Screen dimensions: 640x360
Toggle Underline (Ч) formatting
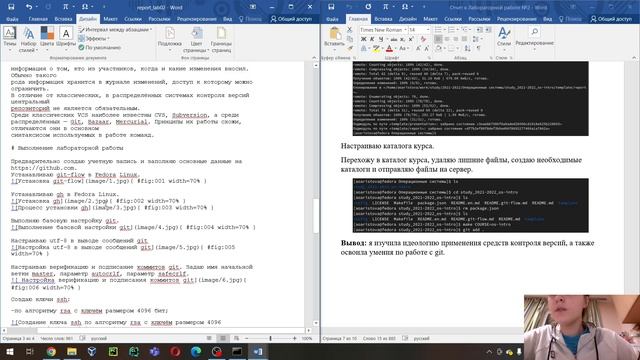pyautogui.click(x=381, y=39)
